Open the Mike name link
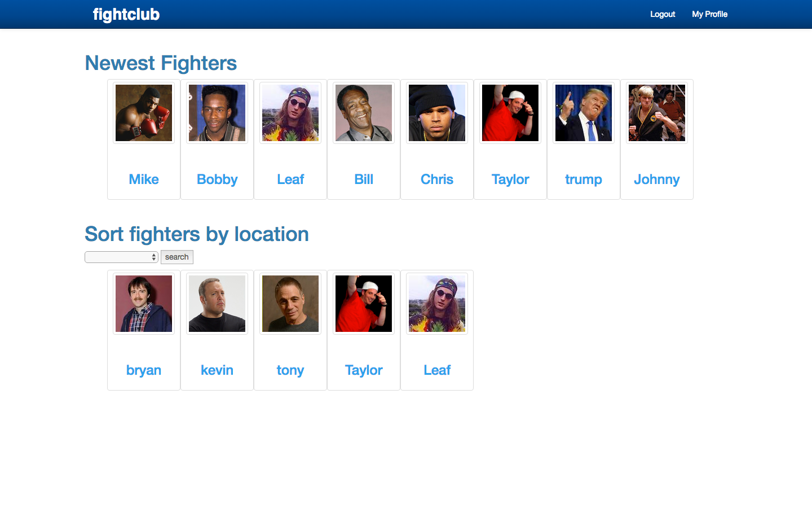 (144, 179)
